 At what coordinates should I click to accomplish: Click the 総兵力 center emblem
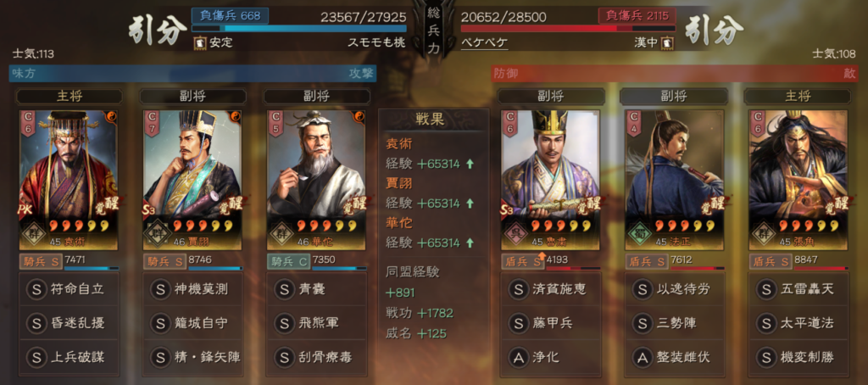click(433, 29)
